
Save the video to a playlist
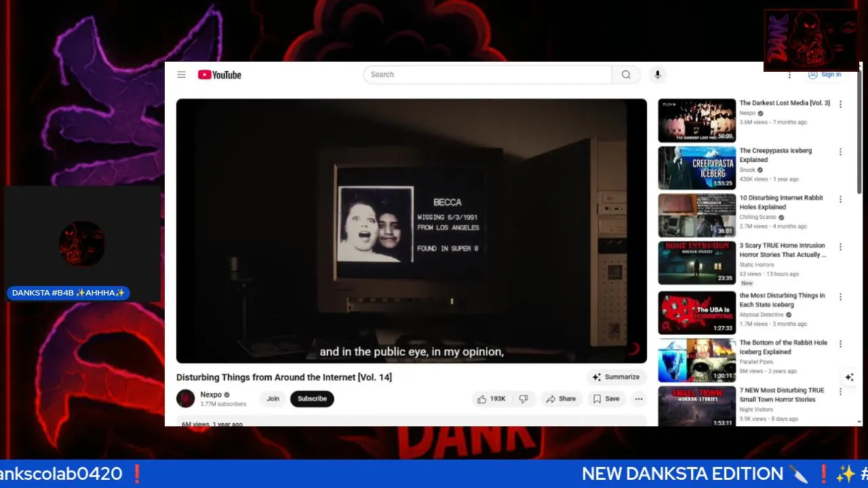coord(606,399)
